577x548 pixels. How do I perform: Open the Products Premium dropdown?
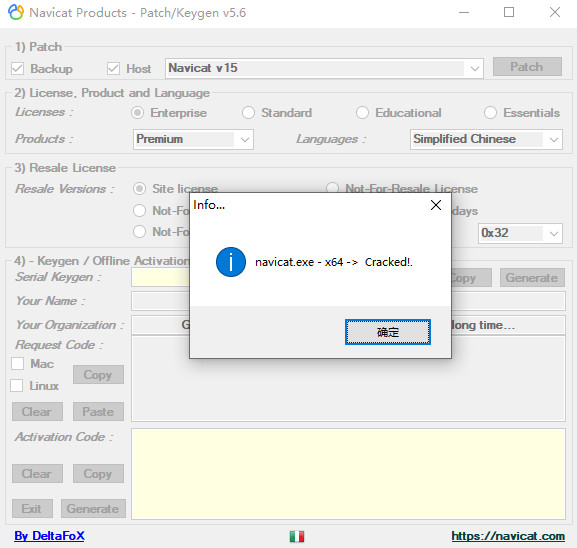(x=193, y=139)
